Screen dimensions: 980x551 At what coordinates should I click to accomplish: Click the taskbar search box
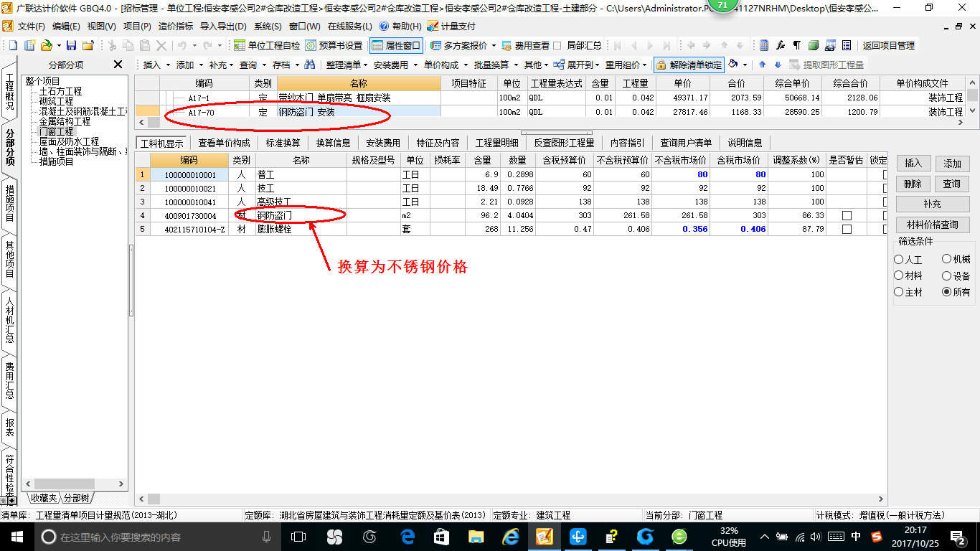point(158,536)
